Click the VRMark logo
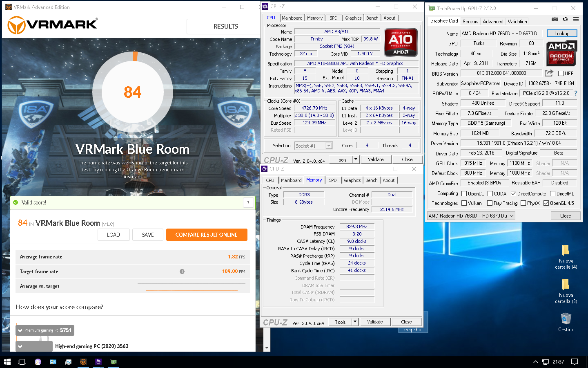The image size is (588, 368). pyautogui.click(x=53, y=25)
